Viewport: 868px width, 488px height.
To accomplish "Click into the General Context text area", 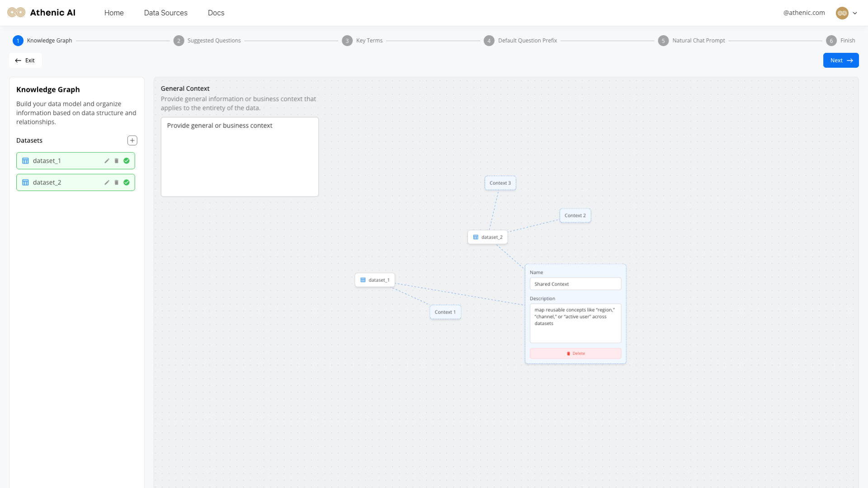I will coord(240,157).
